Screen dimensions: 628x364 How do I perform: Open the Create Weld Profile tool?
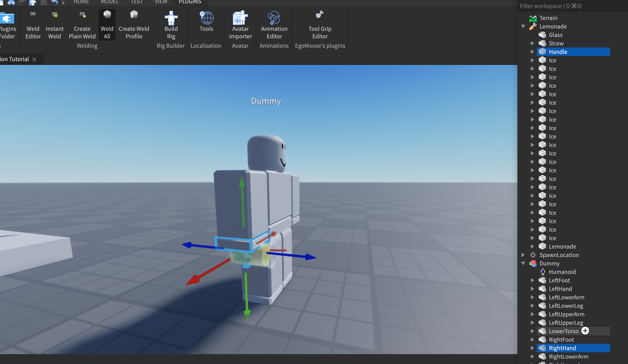134,25
